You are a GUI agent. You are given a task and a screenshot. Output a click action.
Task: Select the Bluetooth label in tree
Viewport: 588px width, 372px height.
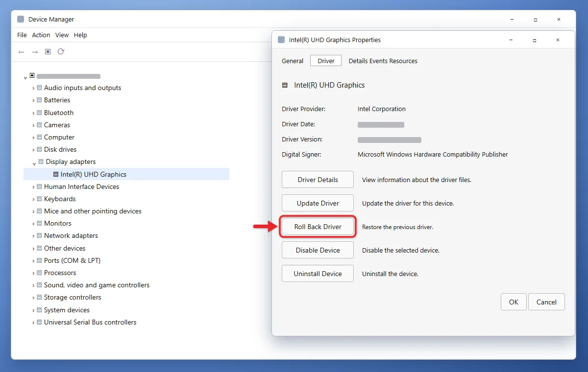tap(59, 113)
